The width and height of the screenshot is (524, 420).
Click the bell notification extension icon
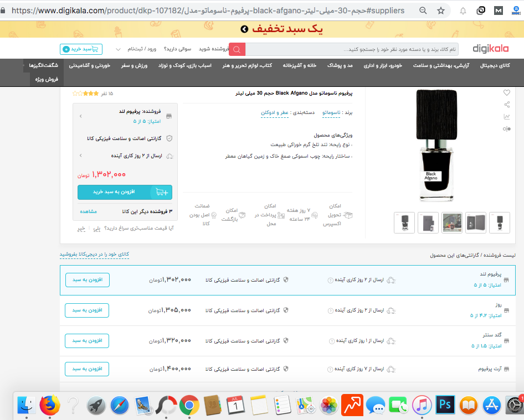click(x=463, y=11)
